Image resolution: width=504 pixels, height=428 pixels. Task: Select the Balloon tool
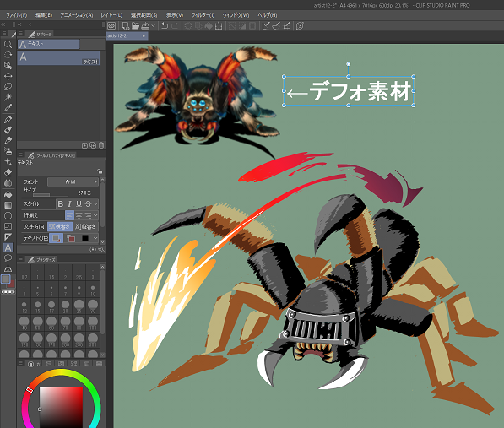[x=8, y=257]
